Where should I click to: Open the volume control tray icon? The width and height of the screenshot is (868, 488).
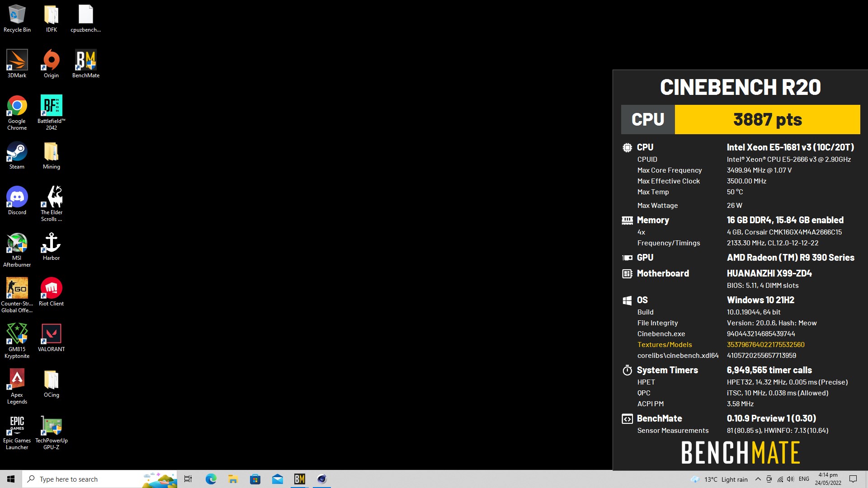(x=790, y=479)
